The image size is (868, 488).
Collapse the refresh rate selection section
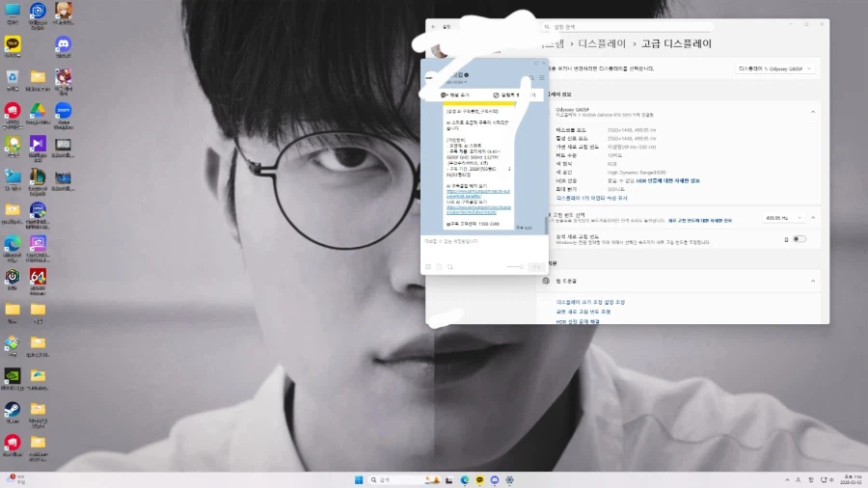pyautogui.click(x=813, y=218)
